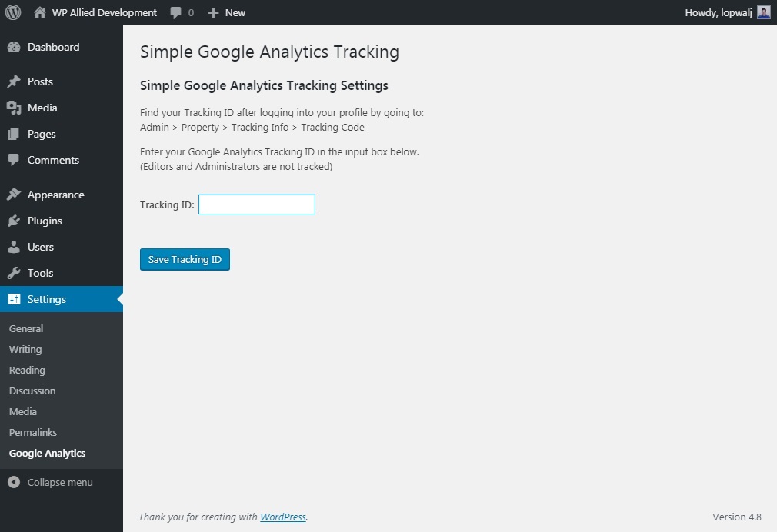Open the site home icon
The width and height of the screenshot is (777, 532).
tap(40, 12)
